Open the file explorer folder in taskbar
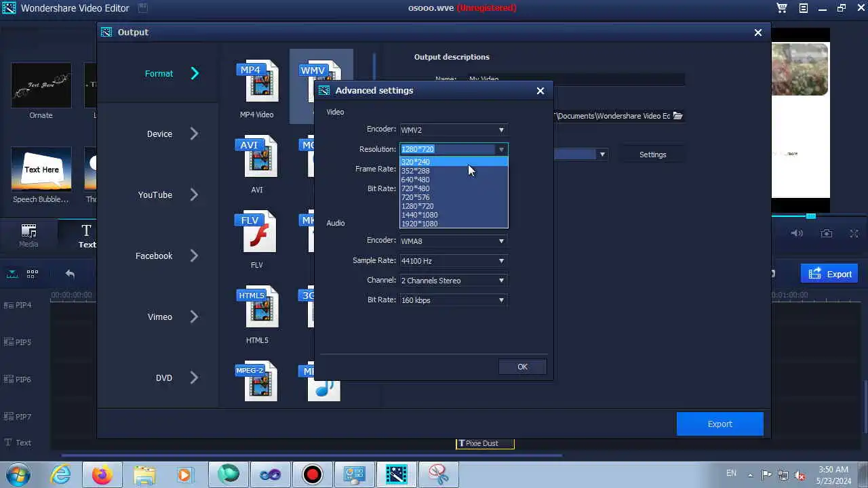This screenshot has height=488, width=868. point(144,475)
